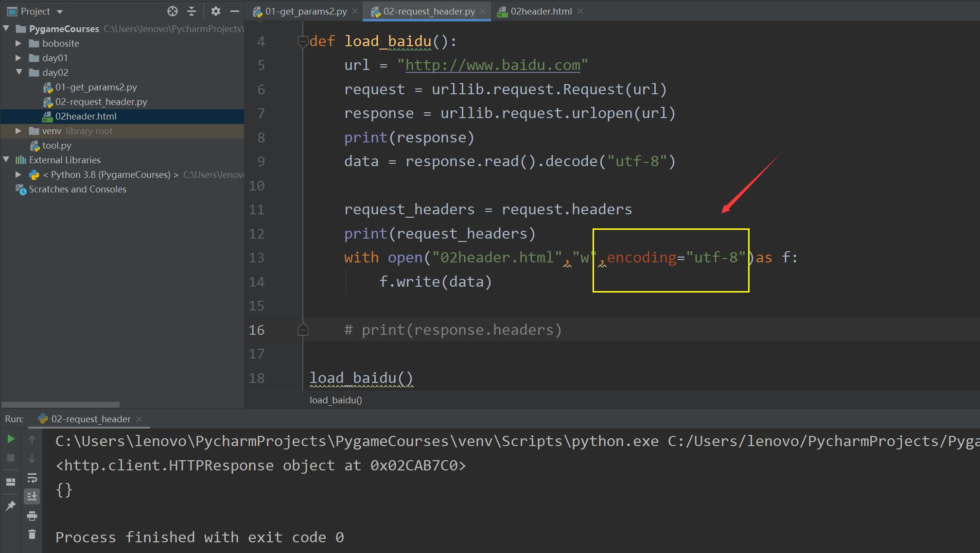Toggle scroll to end of console output
The width and height of the screenshot is (980, 553).
[x=32, y=496]
